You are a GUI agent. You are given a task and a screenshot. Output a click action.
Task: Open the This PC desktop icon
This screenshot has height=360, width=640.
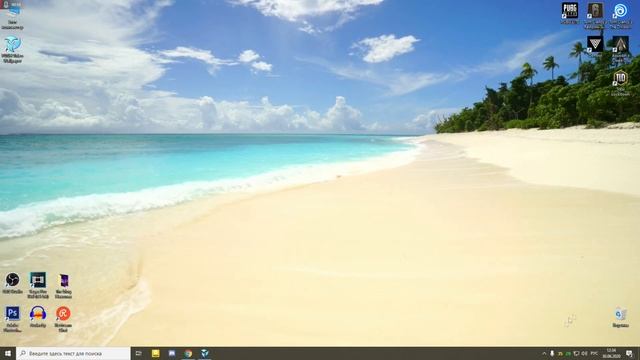tap(12, 17)
